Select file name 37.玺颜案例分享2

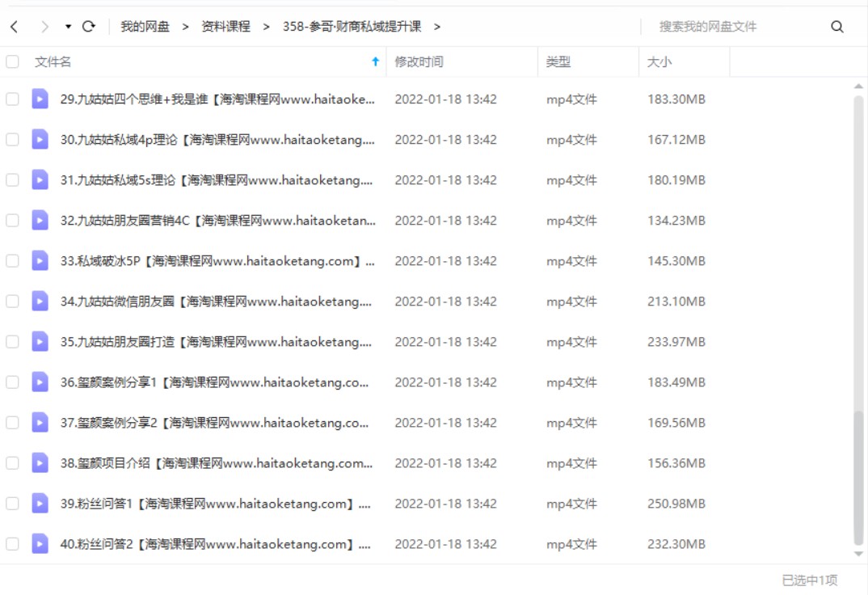coord(215,422)
